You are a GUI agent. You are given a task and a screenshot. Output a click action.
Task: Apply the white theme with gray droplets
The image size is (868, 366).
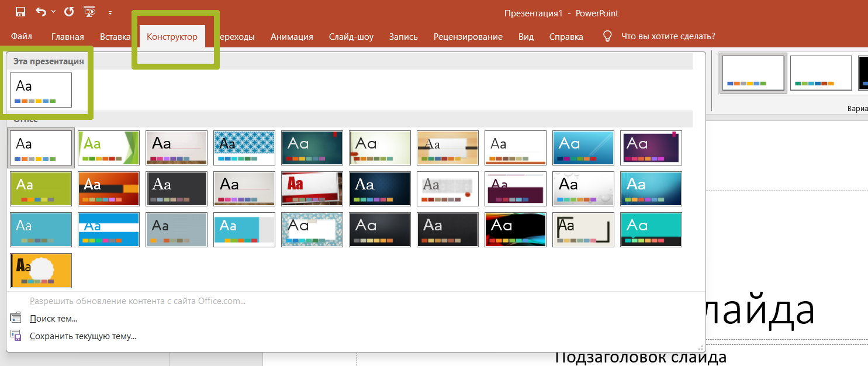coord(583,188)
